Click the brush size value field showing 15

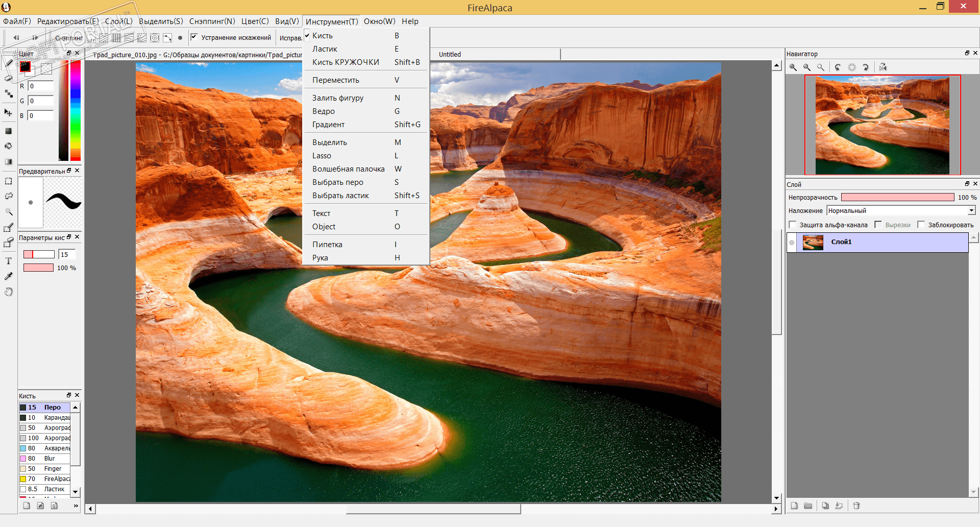pyautogui.click(x=67, y=254)
